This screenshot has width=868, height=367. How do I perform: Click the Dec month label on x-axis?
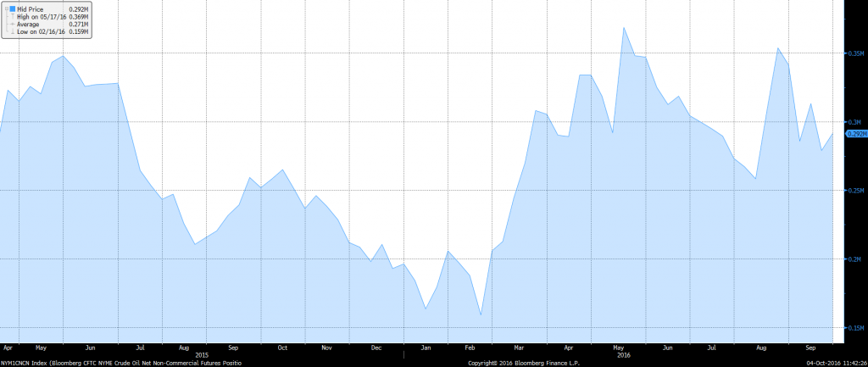376,348
